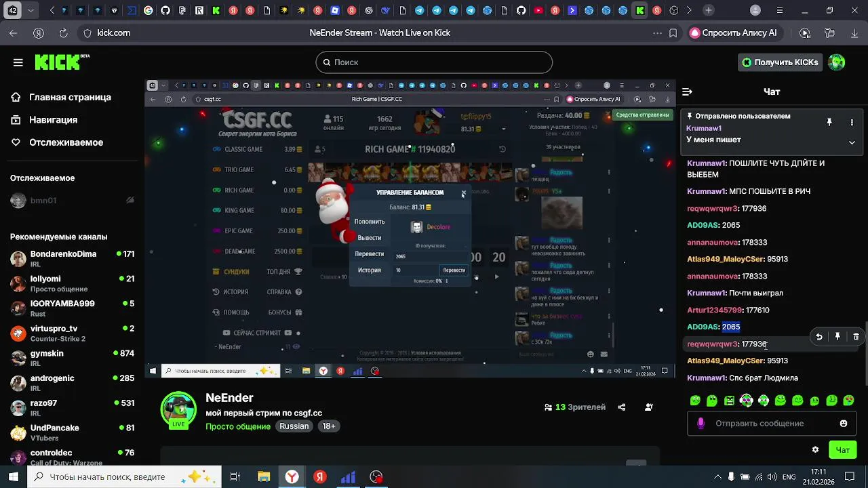This screenshot has width=868, height=488.
Task: Select Пополнить in stream balance dialog
Action: click(370, 222)
